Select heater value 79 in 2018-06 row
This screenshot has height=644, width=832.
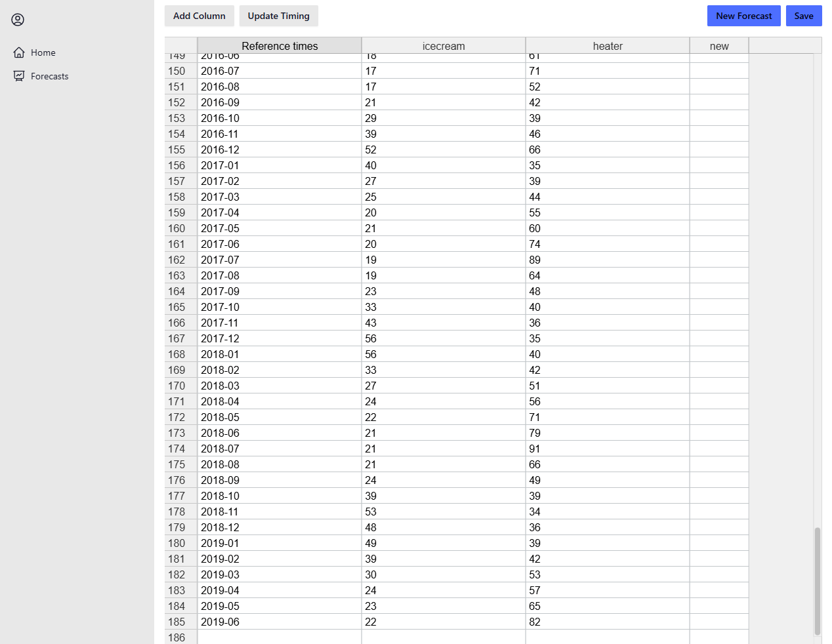(608, 433)
